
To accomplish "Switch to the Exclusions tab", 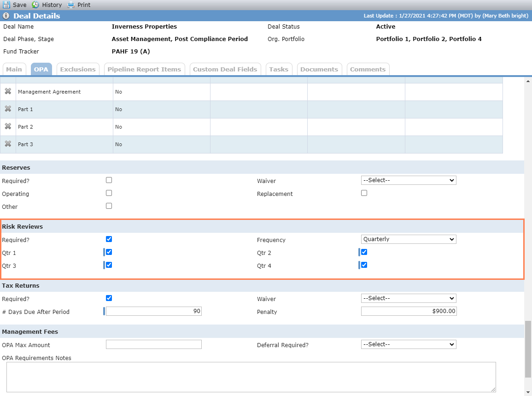I will [x=78, y=69].
